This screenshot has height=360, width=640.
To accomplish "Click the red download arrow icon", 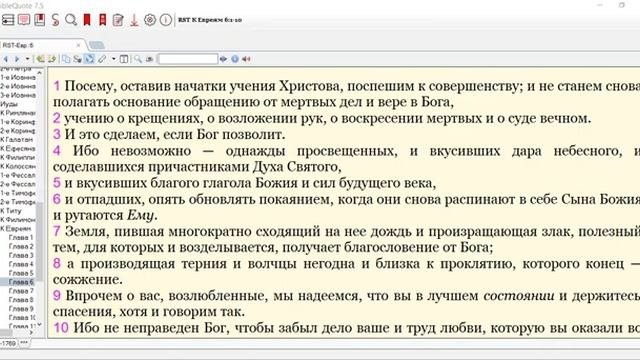I will (x=134, y=20).
